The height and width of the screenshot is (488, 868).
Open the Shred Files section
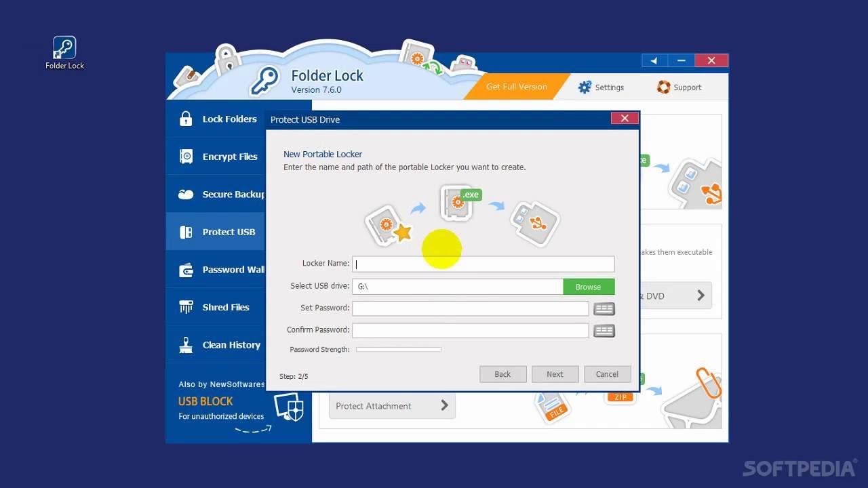click(x=217, y=307)
